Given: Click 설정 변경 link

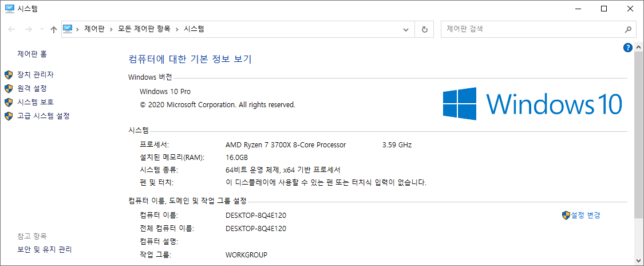Looking at the screenshot, I should [x=586, y=215].
